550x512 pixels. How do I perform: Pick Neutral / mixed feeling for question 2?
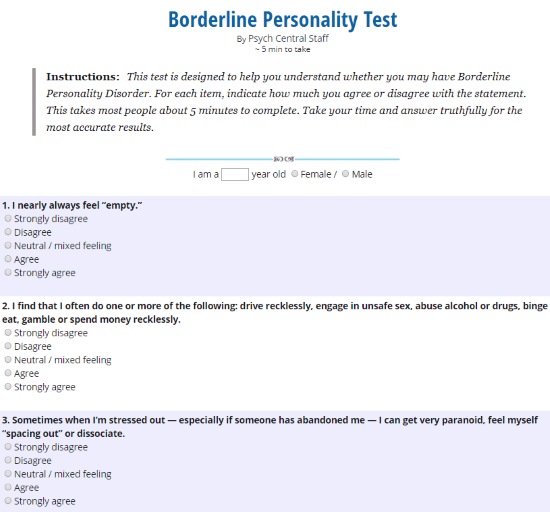tap(8, 359)
